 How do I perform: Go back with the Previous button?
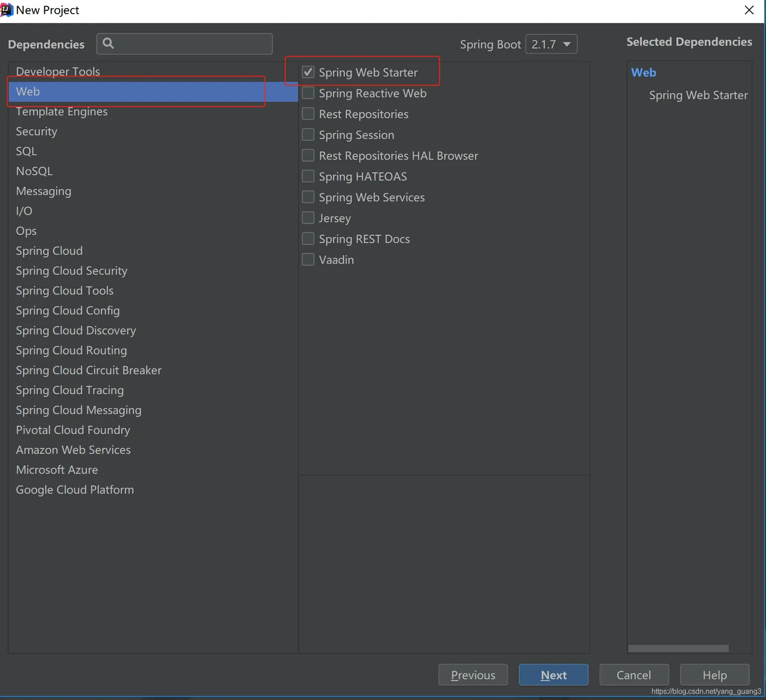click(x=473, y=675)
